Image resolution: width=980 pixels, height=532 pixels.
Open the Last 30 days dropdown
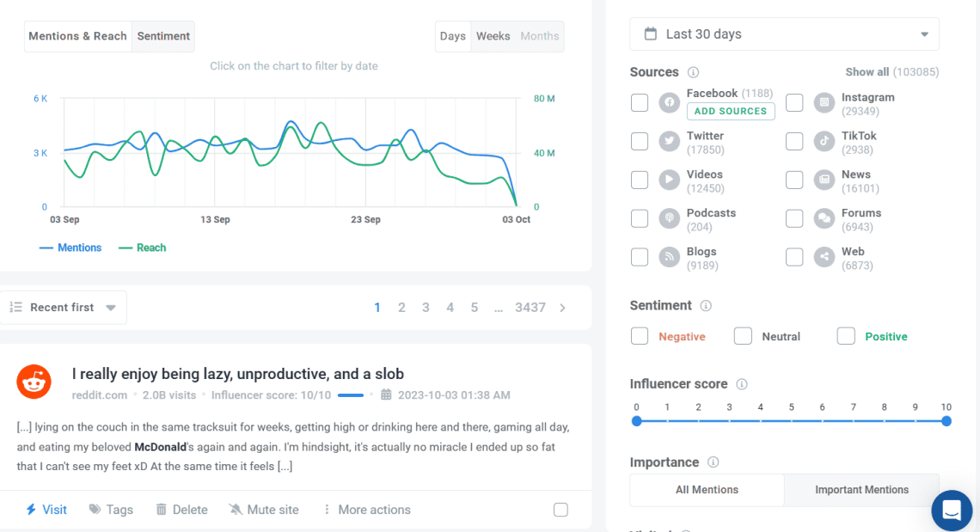pos(784,34)
